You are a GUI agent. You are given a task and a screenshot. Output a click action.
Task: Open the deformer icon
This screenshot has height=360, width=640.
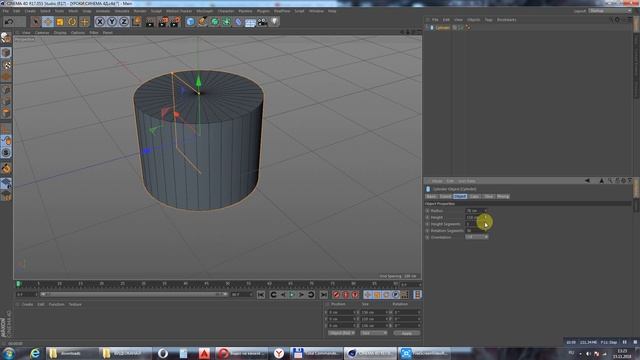(238, 22)
